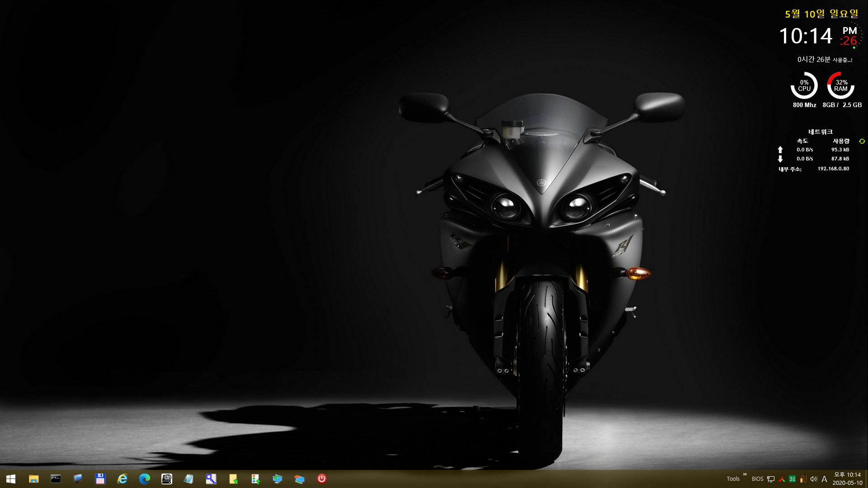Launch Microsoft Edge from the taskbar
868x488 pixels.
click(144, 479)
